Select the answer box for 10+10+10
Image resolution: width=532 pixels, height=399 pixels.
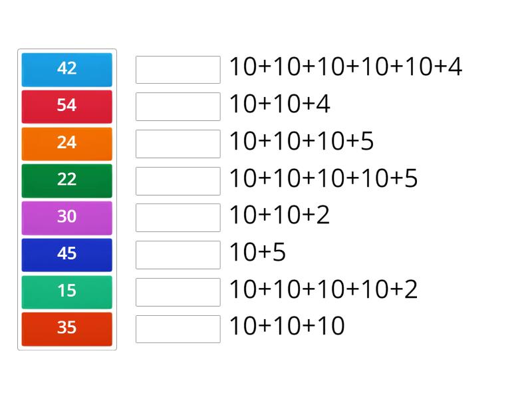(x=178, y=329)
